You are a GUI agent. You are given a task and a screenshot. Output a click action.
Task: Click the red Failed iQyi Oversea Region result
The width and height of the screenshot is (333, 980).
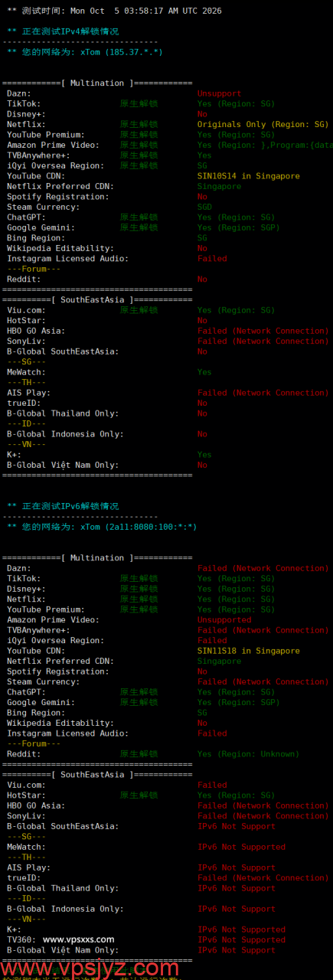point(212,641)
